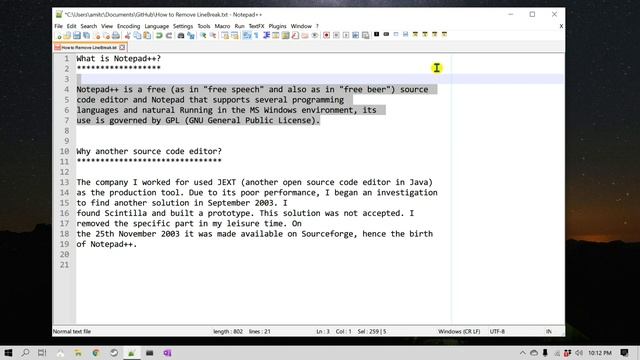
Task: Open the Run menu
Action: point(239,26)
